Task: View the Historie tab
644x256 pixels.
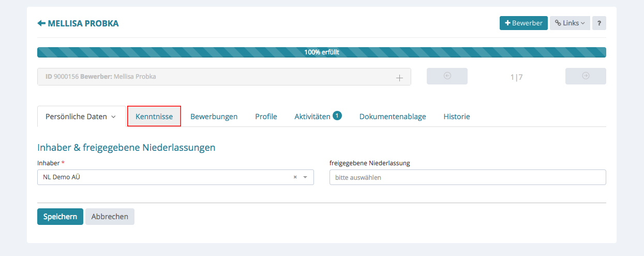Action: (x=456, y=117)
